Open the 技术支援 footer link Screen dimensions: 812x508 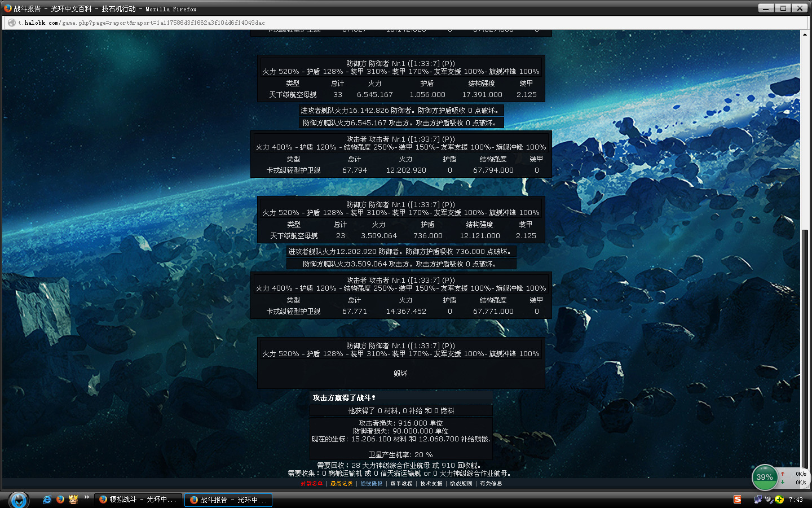tap(431, 484)
